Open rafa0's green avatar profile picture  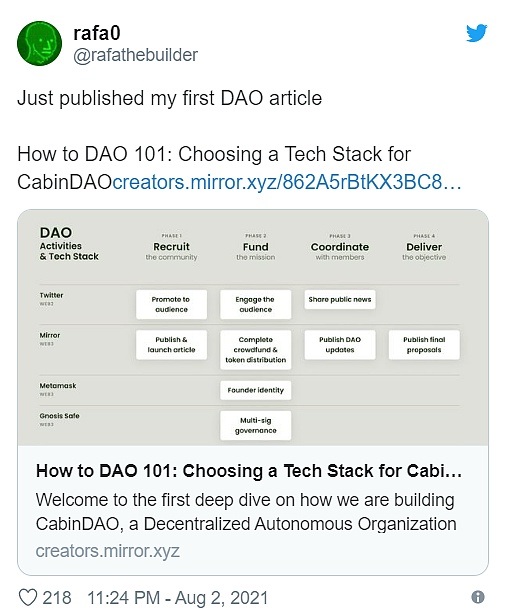[39, 44]
